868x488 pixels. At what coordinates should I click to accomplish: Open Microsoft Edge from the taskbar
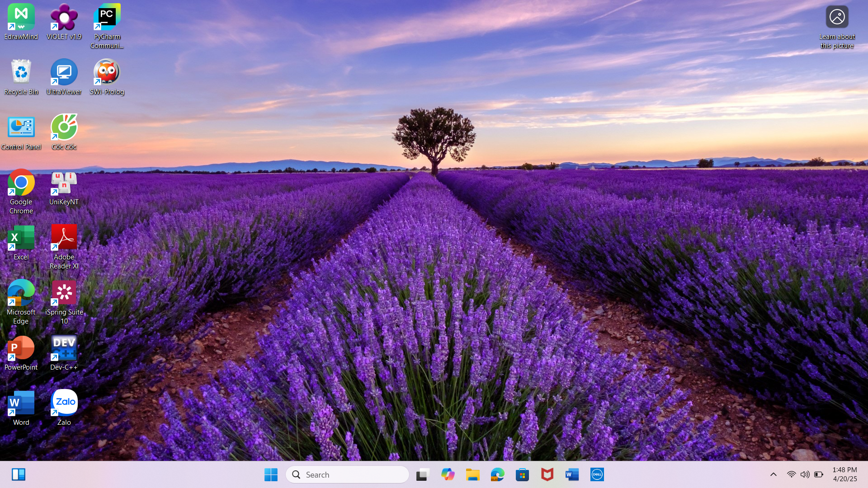coord(498,474)
